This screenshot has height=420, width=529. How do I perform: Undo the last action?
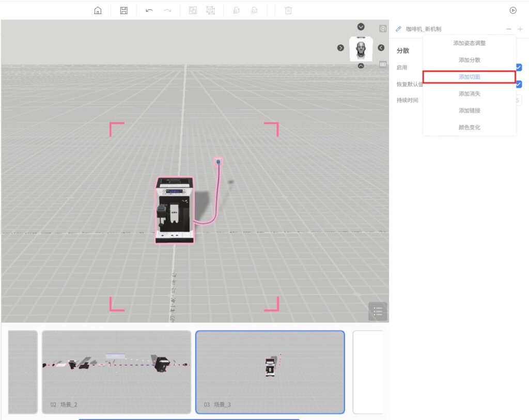[x=149, y=10]
